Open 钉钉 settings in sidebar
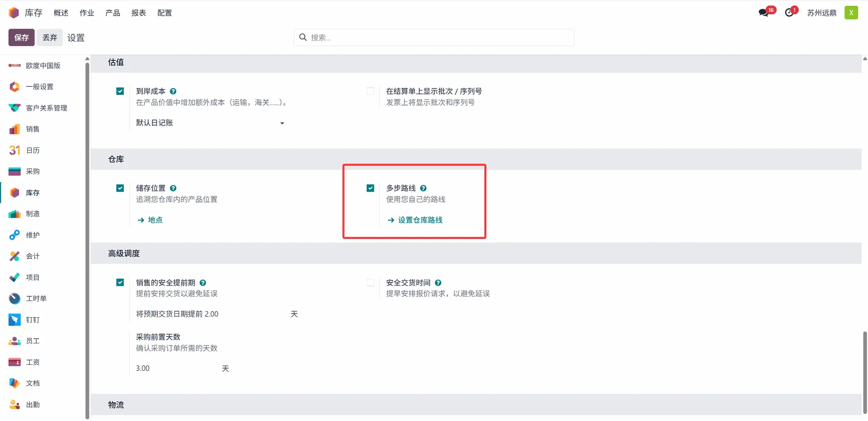Image resolution: width=868 pixels, height=421 pixels. pyautogui.click(x=33, y=320)
